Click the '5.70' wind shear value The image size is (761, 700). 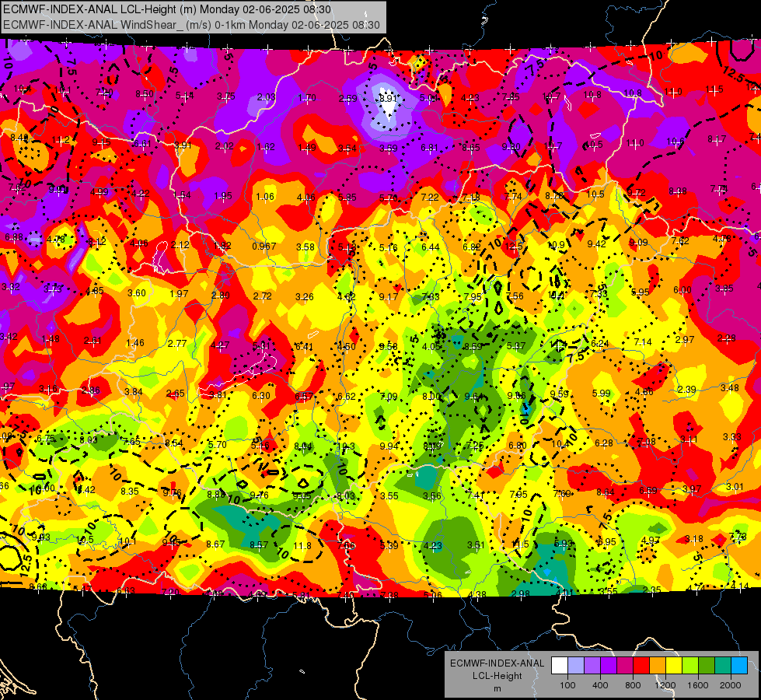pyautogui.click(x=218, y=444)
